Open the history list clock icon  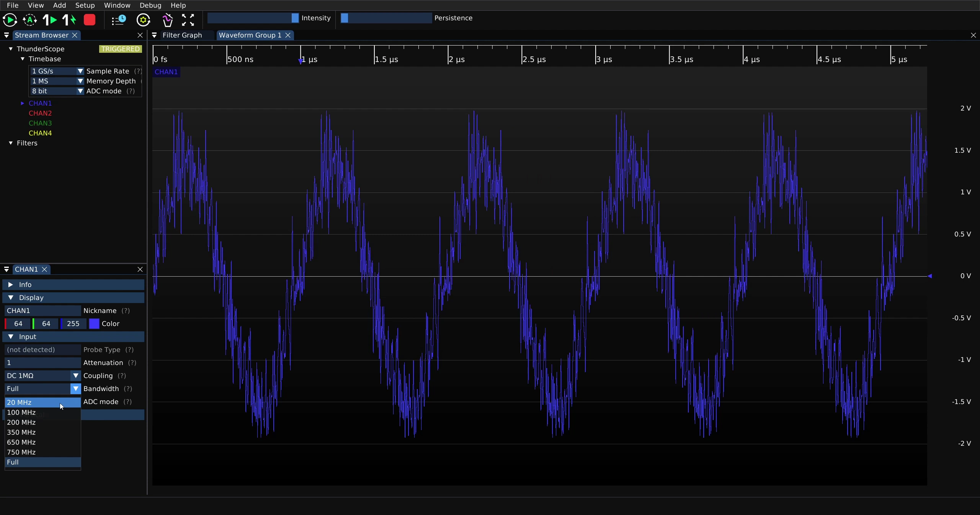(x=119, y=20)
